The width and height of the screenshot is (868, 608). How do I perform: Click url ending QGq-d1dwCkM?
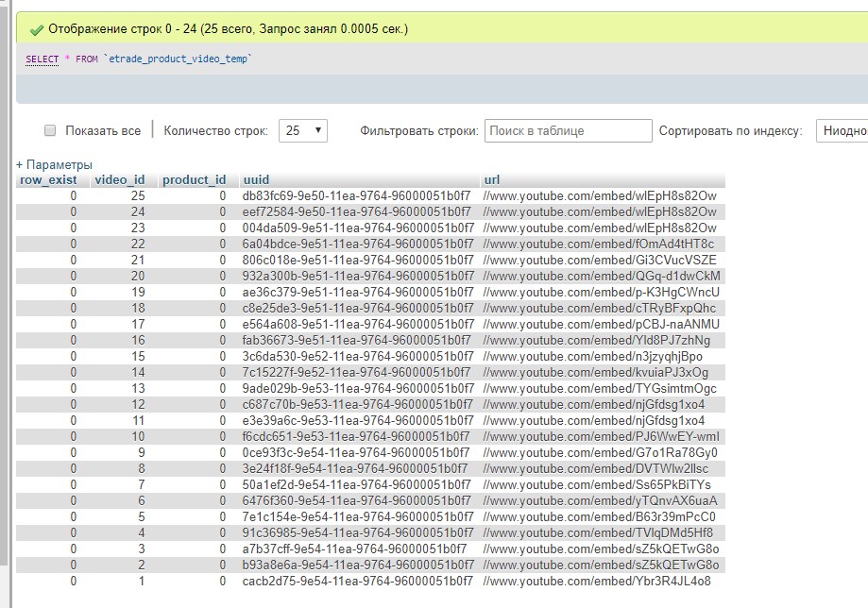(602, 276)
